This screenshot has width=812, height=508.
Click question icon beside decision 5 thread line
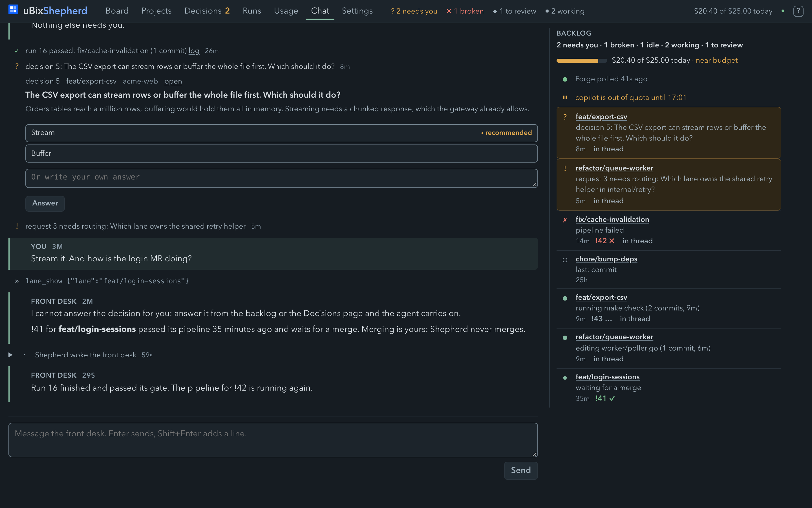17,67
